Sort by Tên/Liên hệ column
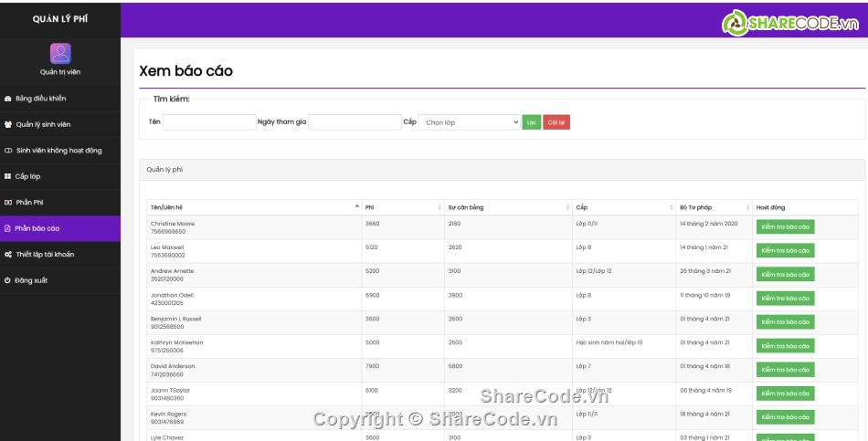The height and width of the screenshot is (441, 868). click(x=254, y=207)
